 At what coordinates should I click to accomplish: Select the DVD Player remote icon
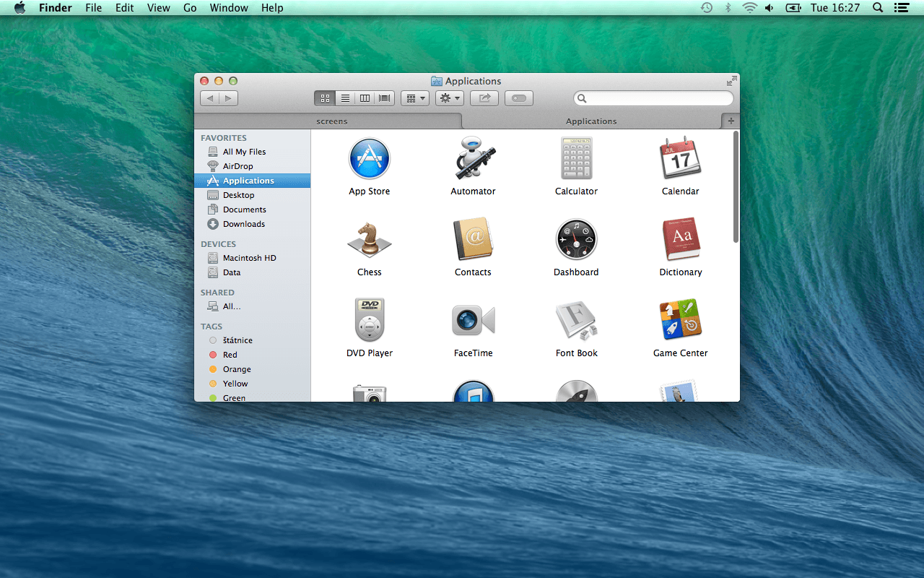(x=370, y=320)
